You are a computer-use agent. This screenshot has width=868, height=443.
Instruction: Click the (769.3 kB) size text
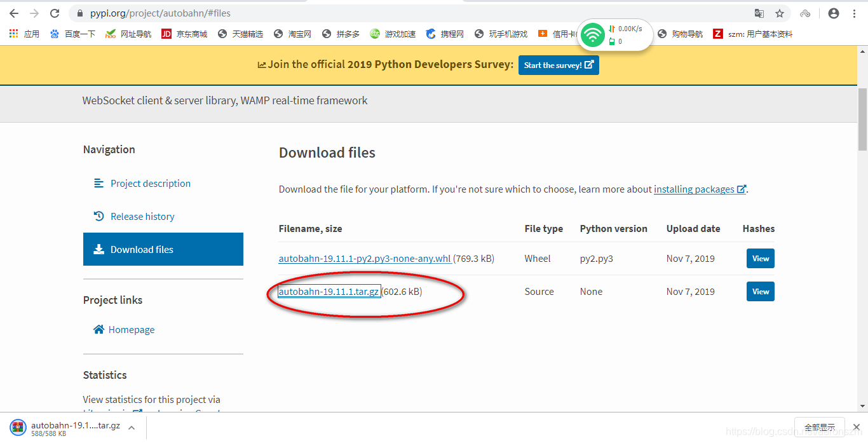coord(474,259)
